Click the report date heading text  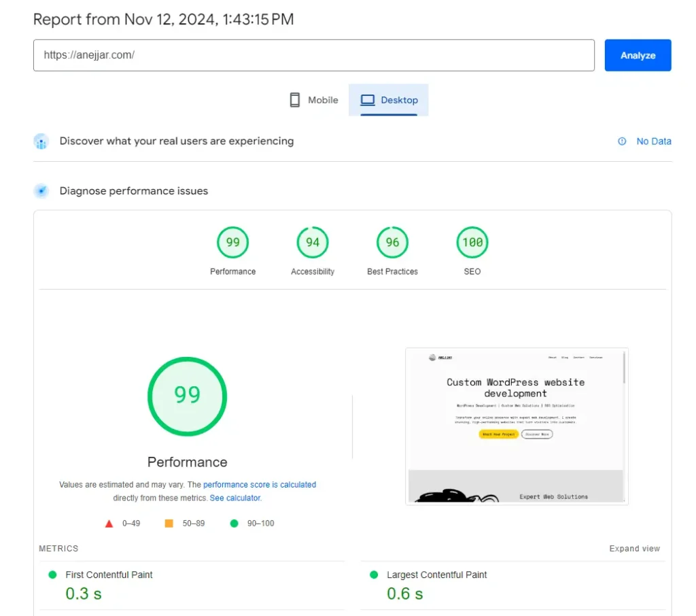click(163, 20)
